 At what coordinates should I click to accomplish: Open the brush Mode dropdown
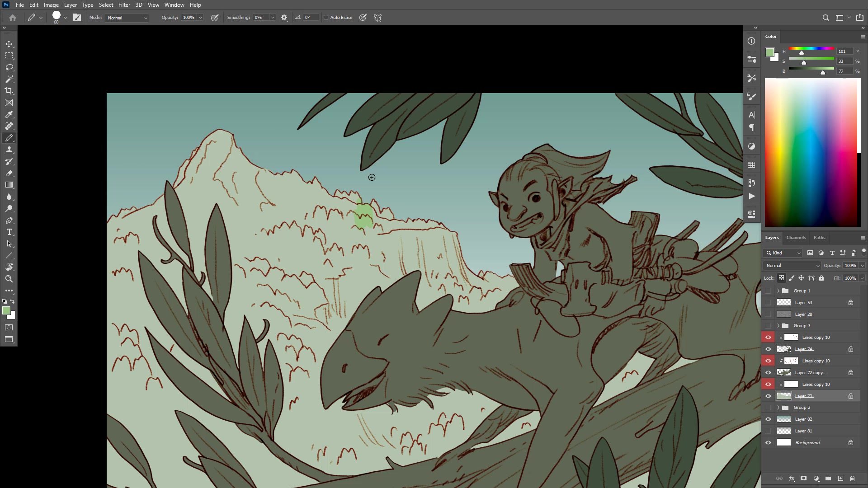pos(127,18)
